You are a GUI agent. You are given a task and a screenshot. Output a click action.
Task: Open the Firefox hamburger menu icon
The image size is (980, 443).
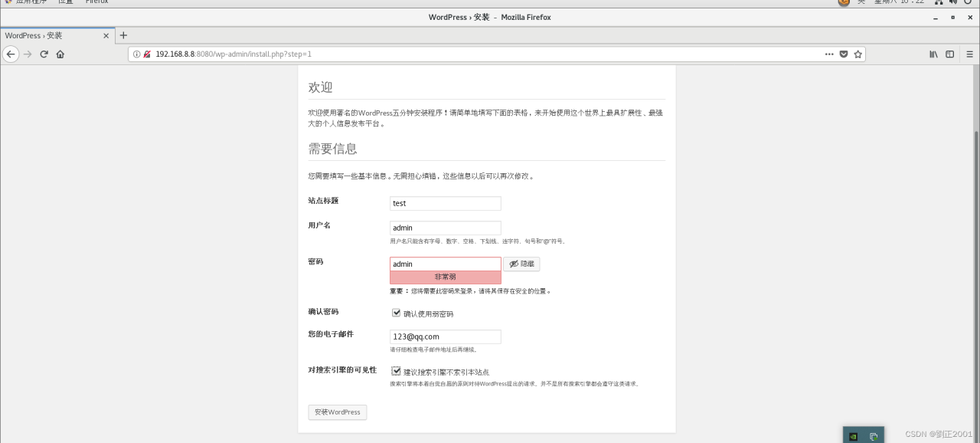click(x=969, y=54)
